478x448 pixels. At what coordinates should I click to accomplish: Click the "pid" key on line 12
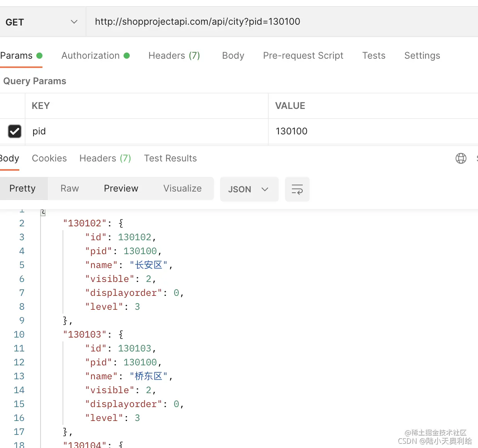98,362
